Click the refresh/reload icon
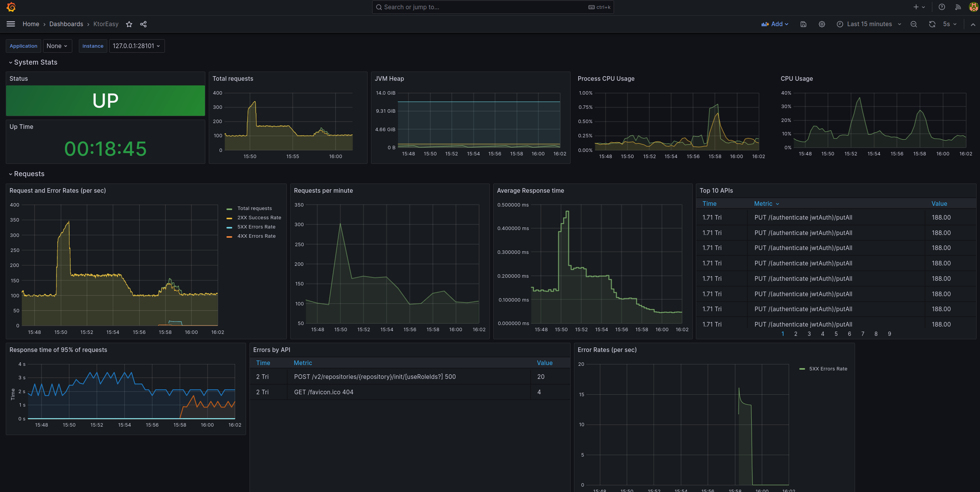The image size is (980, 492). (931, 25)
